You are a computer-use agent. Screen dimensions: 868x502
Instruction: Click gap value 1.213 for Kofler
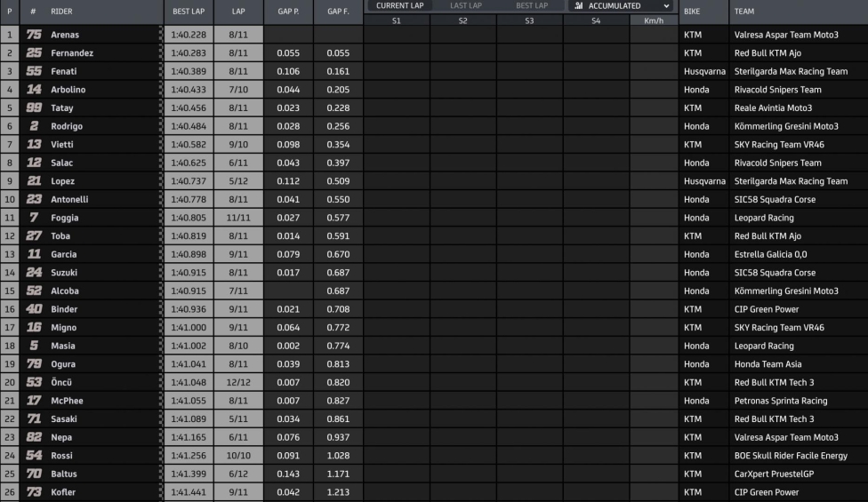point(338,492)
